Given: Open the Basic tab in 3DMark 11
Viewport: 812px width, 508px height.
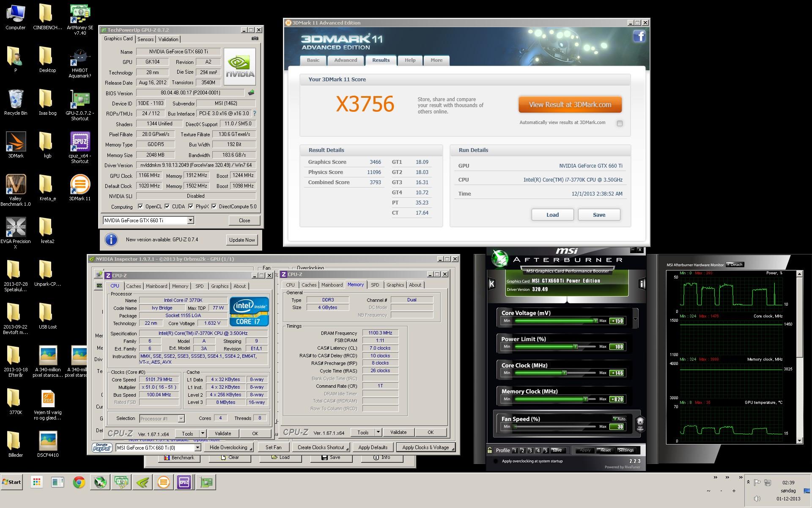Looking at the screenshot, I should tap(313, 60).
